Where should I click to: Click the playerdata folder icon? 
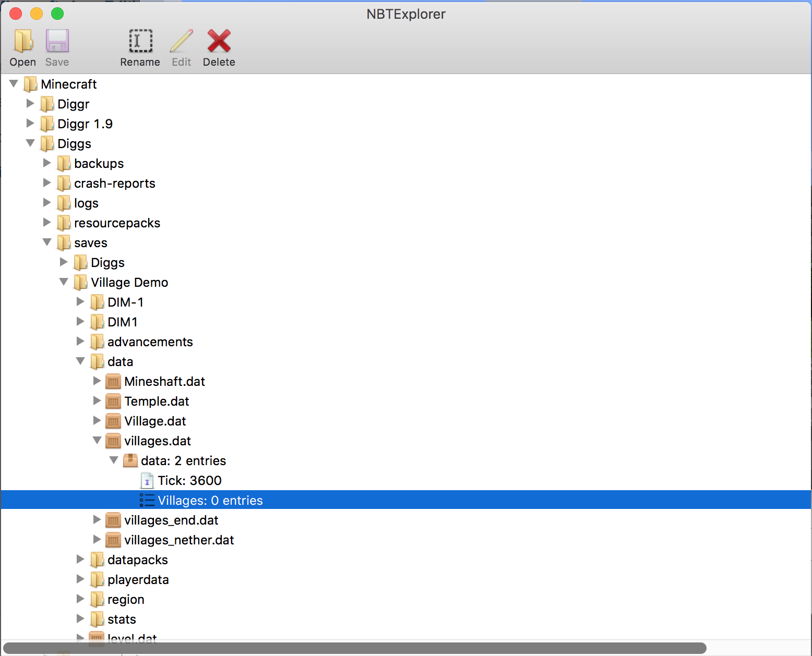[97, 579]
